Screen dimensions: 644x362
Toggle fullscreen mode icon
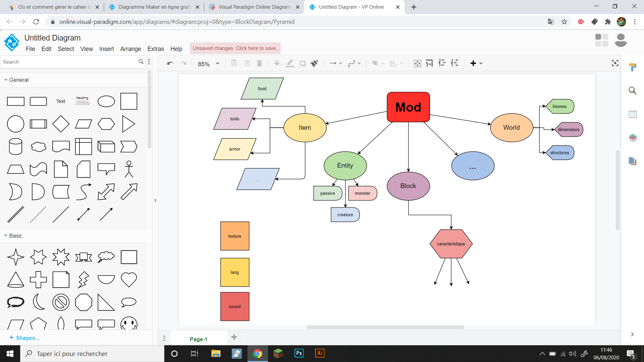615,63
